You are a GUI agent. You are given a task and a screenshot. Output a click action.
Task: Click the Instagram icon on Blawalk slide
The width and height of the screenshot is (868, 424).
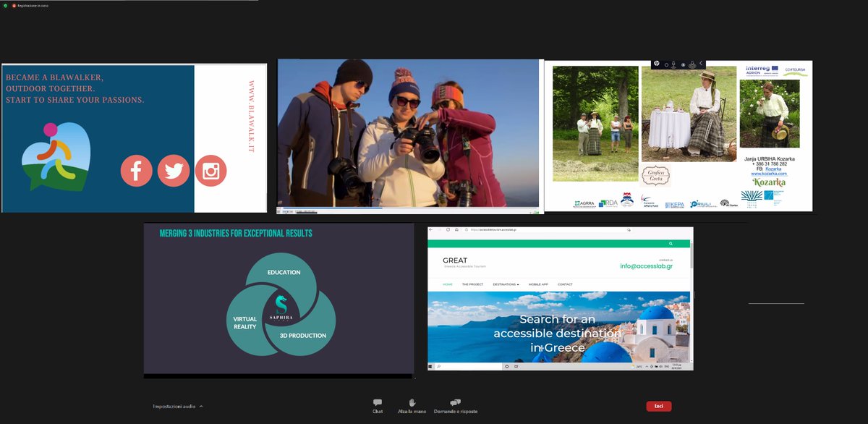pyautogui.click(x=210, y=171)
